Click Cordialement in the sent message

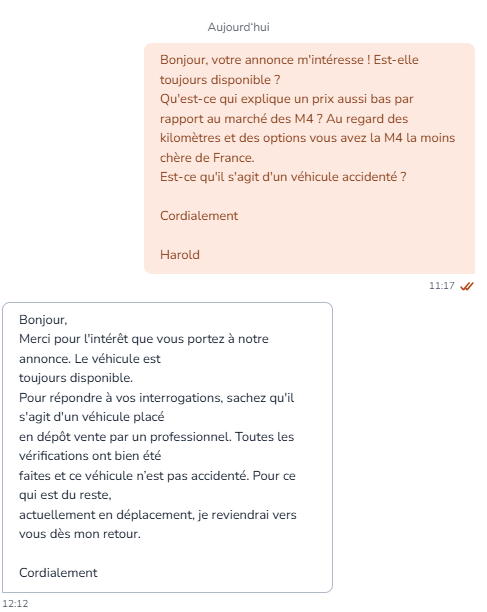coord(199,216)
